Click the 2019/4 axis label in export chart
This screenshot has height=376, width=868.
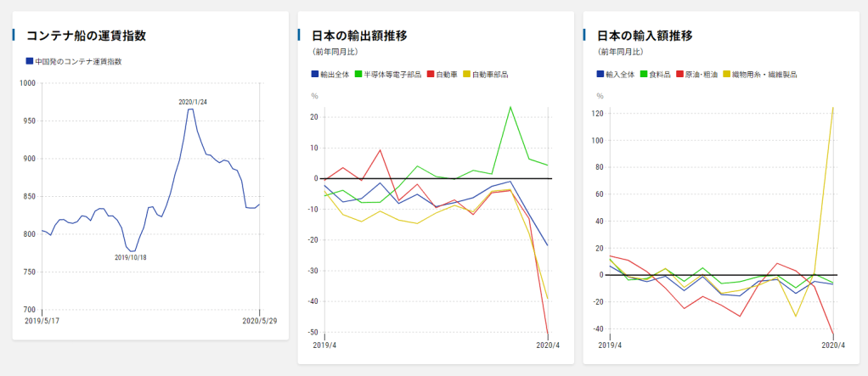click(324, 346)
